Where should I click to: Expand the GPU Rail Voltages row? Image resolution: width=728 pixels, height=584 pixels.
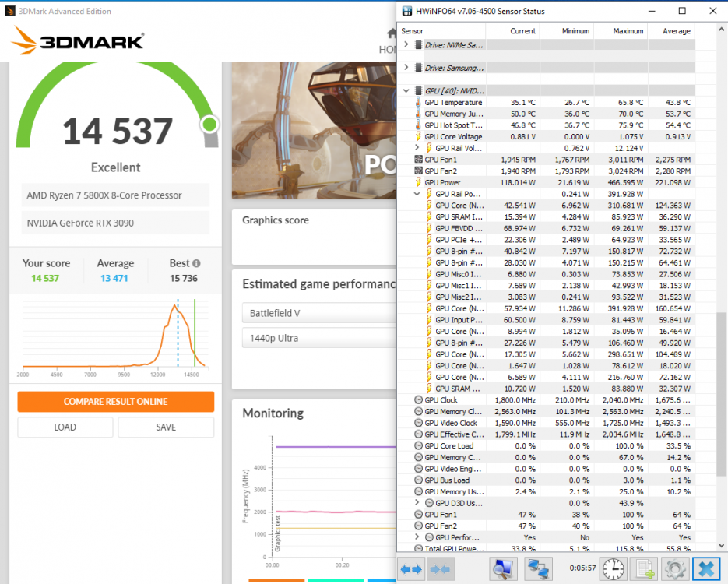(x=417, y=148)
